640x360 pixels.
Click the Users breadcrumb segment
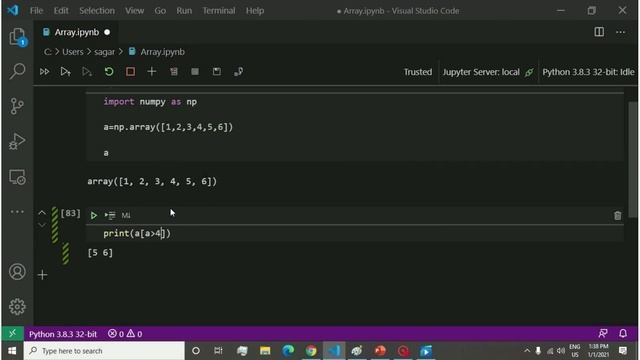pos(73,52)
